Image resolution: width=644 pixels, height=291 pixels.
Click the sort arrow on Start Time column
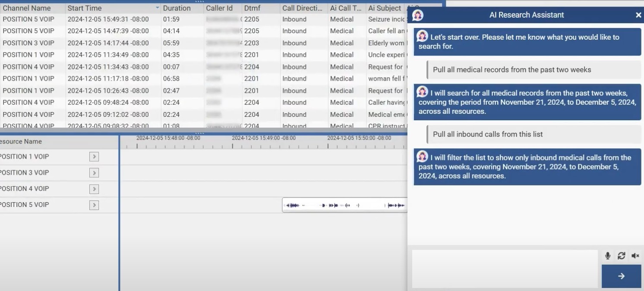coord(157,8)
